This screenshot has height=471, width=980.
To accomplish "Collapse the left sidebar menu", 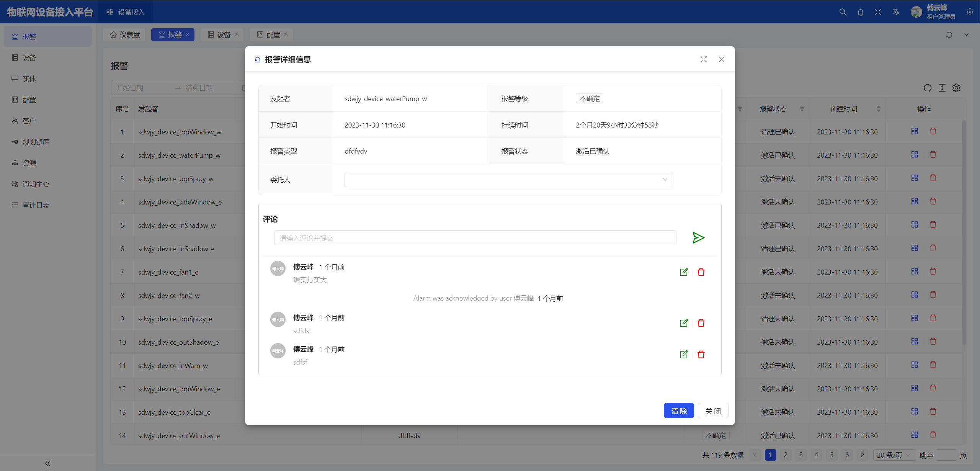I will (x=47, y=463).
